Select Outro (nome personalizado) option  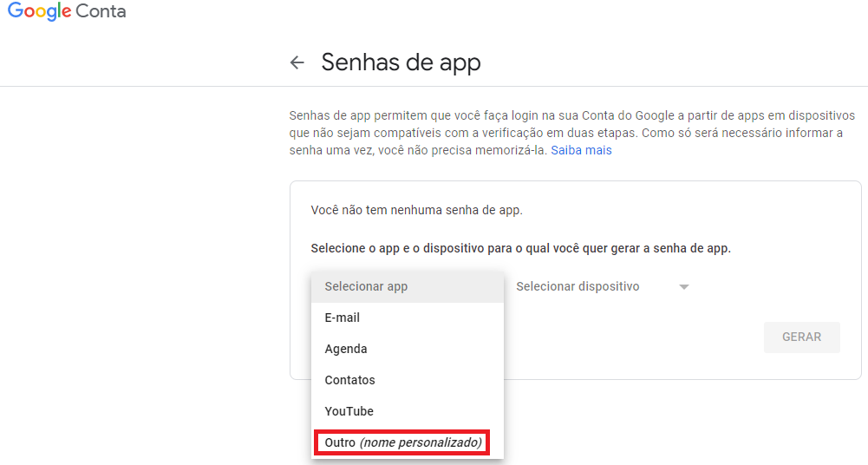point(401,442)
